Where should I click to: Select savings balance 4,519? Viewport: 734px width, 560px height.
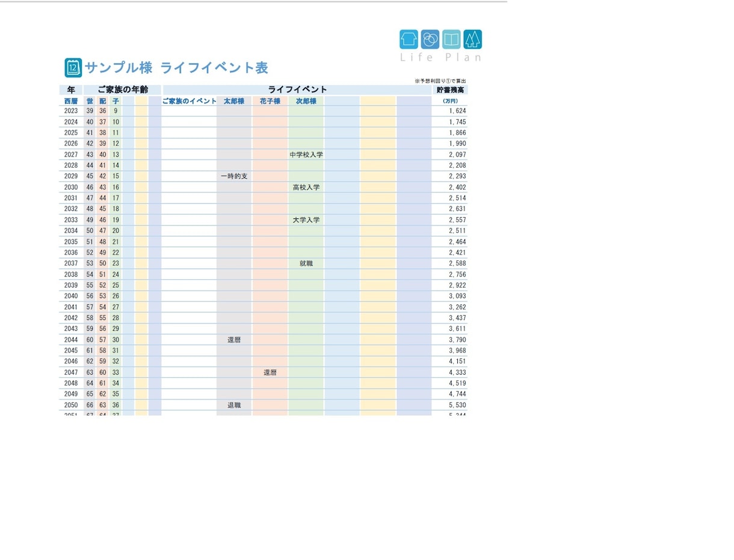pos(457,383)
